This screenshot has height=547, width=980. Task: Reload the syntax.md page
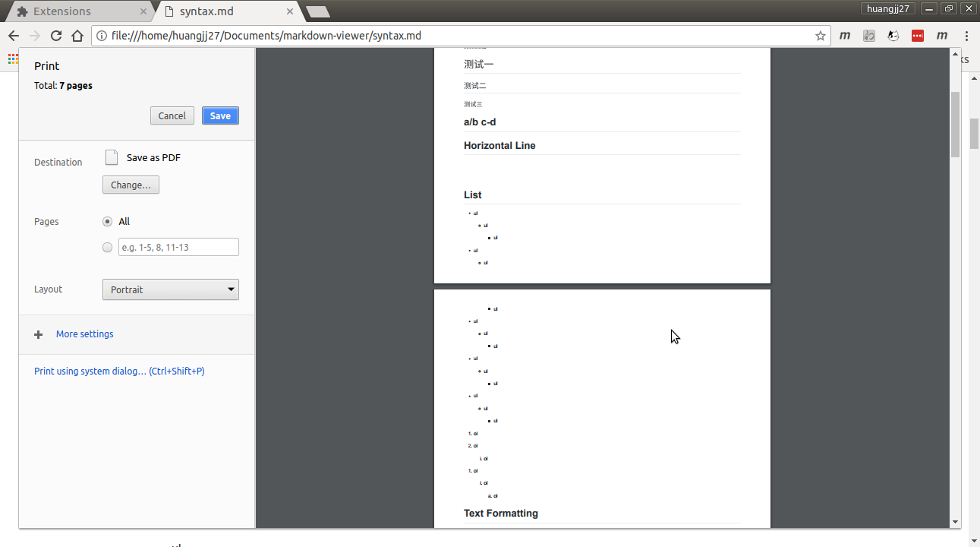pyautogui.click(x=56, y=36)
